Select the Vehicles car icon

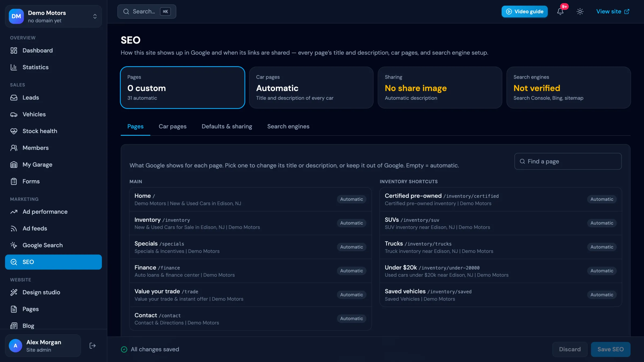14,114
